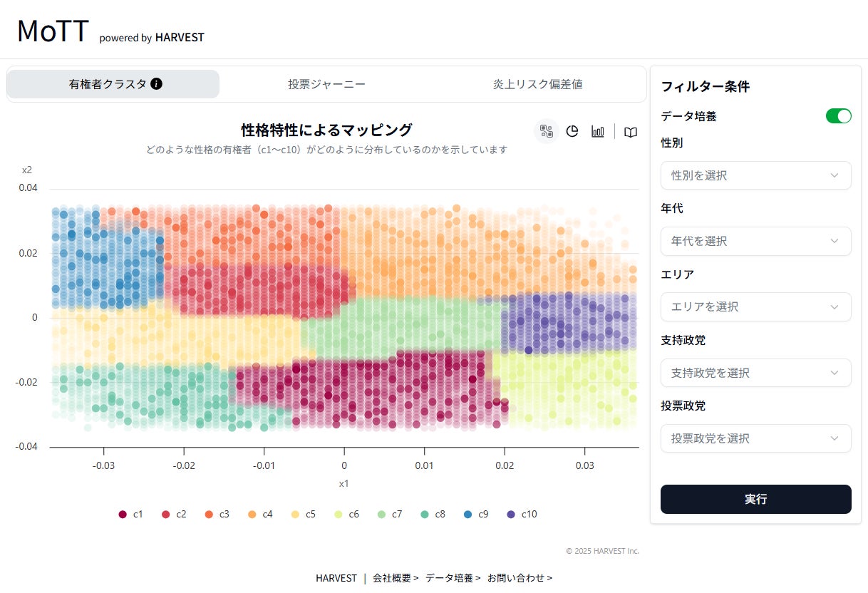Hide the c7 series via legend
Screen dimensions: 868x593
coord(382,515)
